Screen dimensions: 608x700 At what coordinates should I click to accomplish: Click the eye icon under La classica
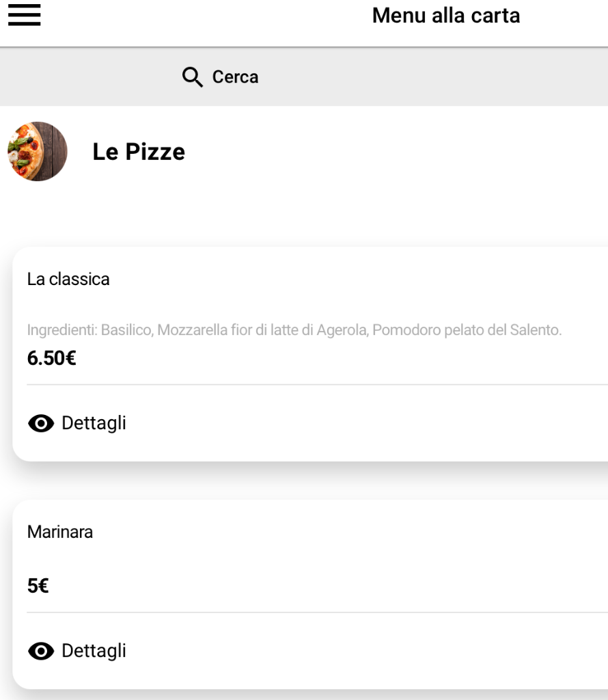click(41, 422)
